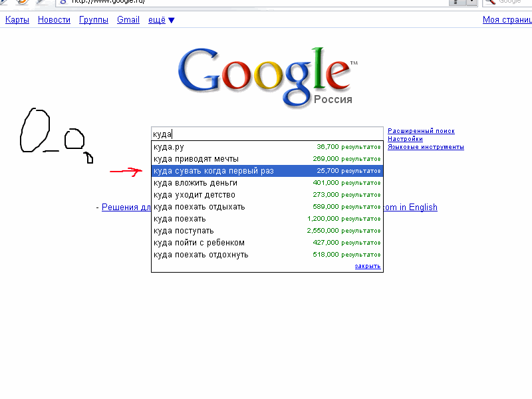Open the Моя страница link
The height and width of the screenshot is (399, 532).
pyautogui.click(x=507, y=20)
